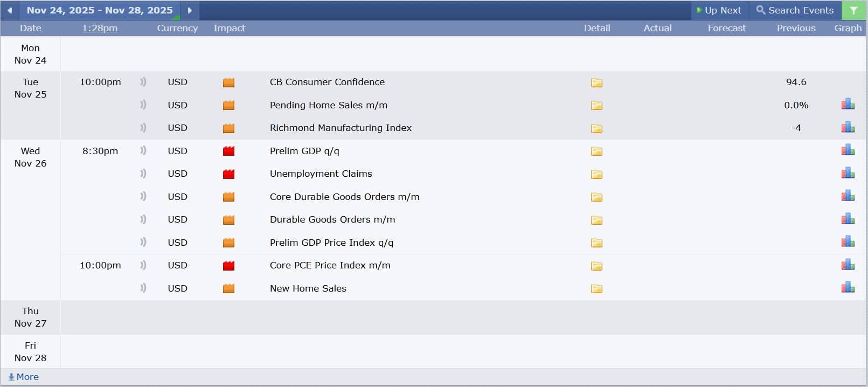
Task: Click orange impact icon for Prelim GDP Price Index
Action: [x=229, y=243]
